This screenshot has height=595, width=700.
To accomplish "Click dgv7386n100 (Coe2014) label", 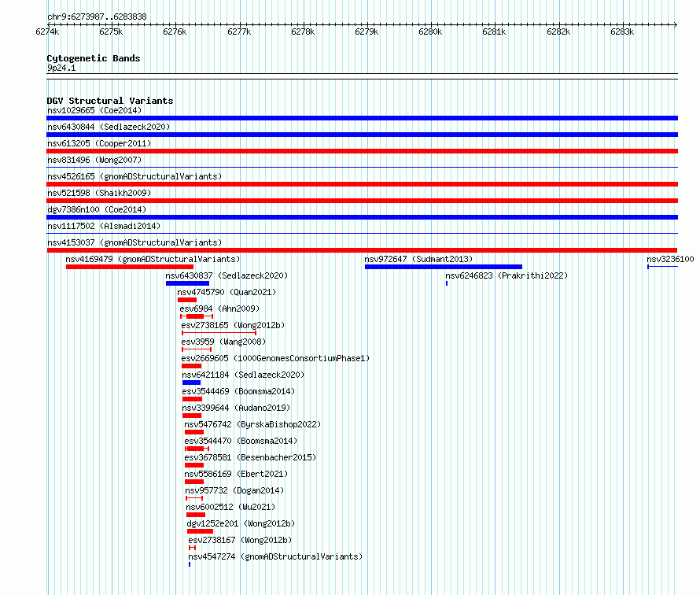I will pyautogui.click(x=97, y=209).
